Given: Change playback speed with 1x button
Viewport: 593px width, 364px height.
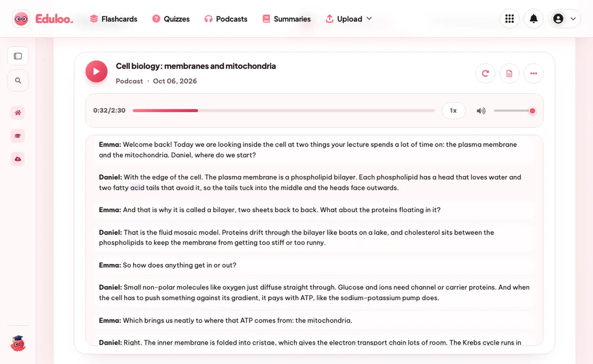Looking at the screenshot, I should [x=453, y=110].
